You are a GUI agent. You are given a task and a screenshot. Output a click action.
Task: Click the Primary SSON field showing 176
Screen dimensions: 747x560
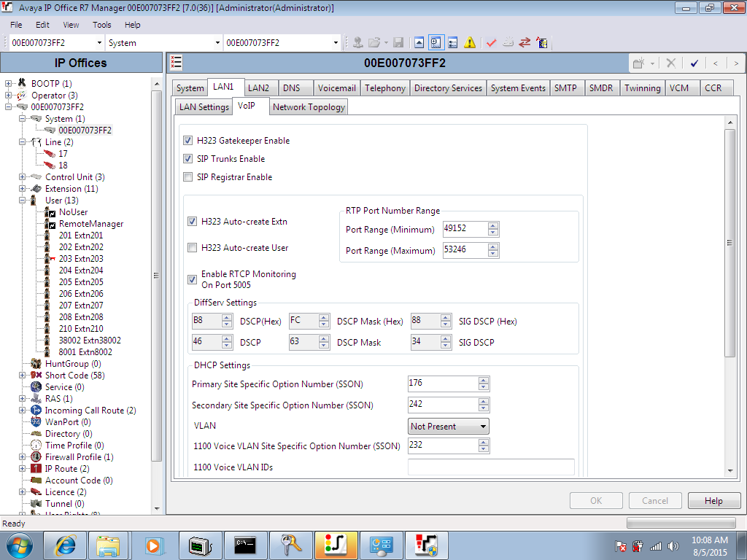[443, 384]
